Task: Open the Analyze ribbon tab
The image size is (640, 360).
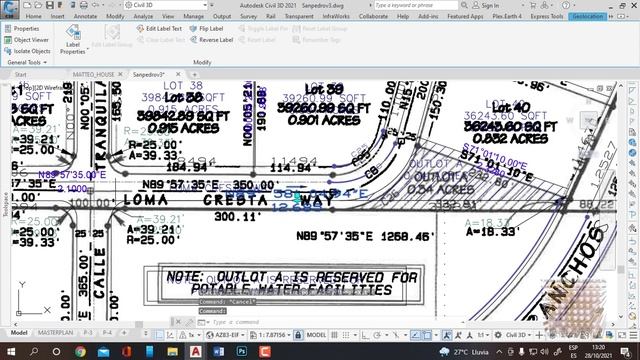Action: point(143,16)
